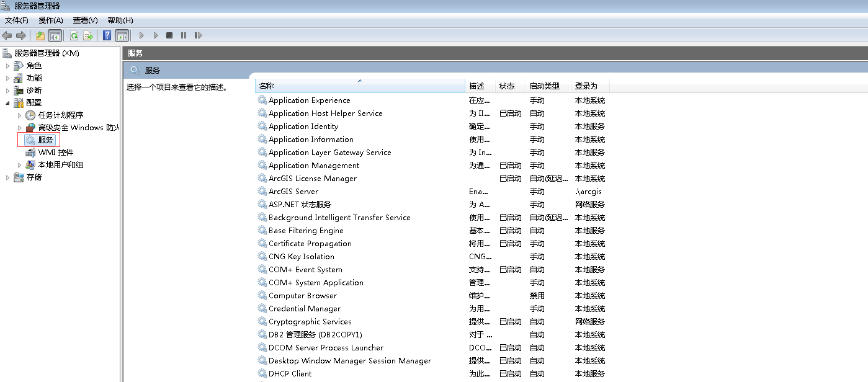Click the Refresh toolbar icon

tap(74, 35)
